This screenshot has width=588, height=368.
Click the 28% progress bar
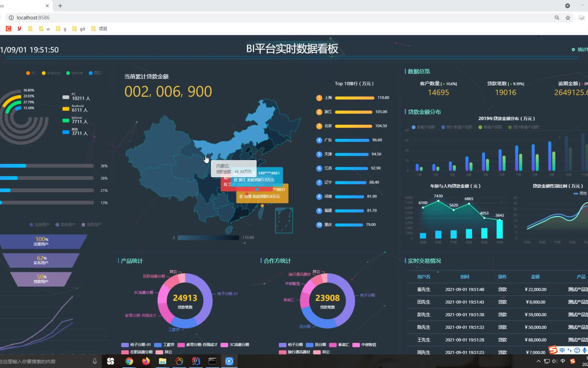coord(47,178)
